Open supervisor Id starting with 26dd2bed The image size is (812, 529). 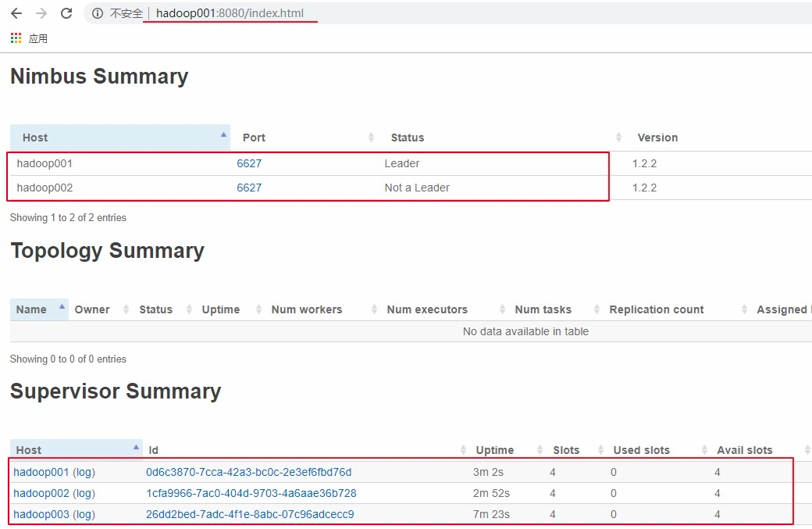pyautogui.click(x=250, y=514)
